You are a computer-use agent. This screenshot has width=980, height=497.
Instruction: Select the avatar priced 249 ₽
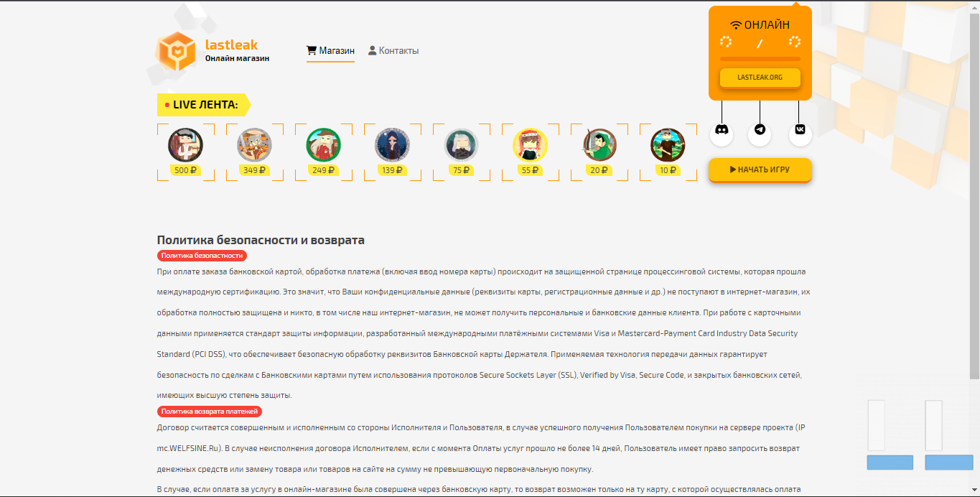click(324, 145)
